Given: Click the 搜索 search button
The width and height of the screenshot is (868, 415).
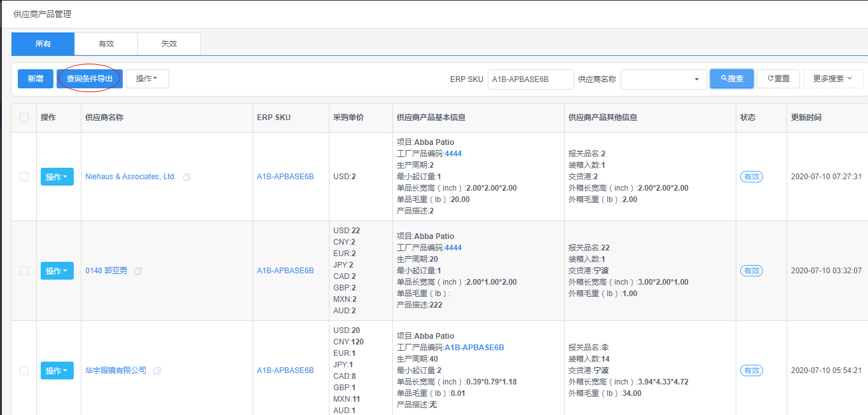Looking at the screenshot, I should pos(732,79).
